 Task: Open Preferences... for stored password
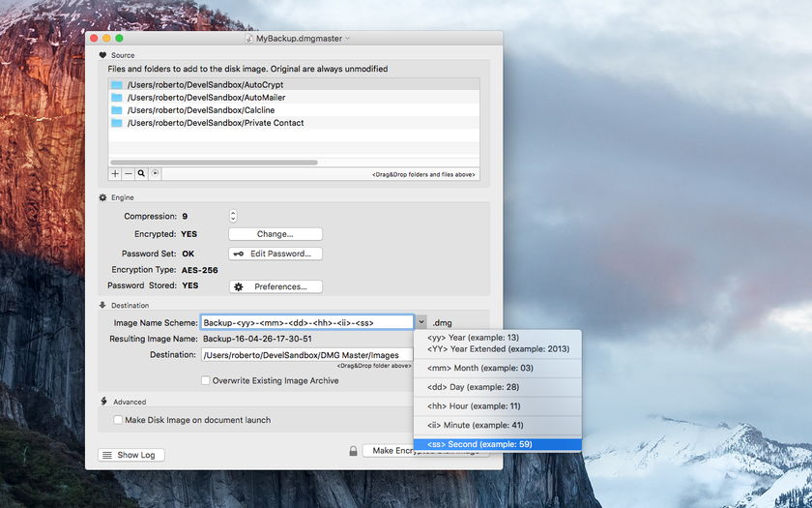(x=275, y=286)
